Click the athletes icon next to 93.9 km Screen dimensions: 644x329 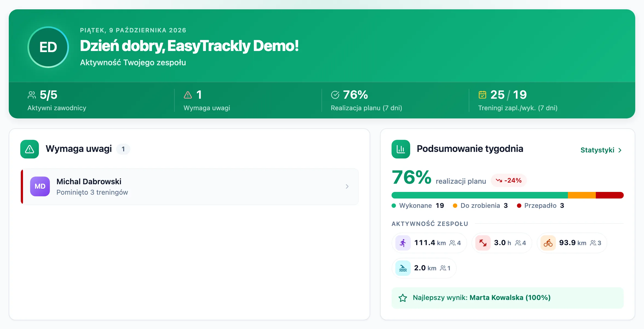tap(593, 243)
